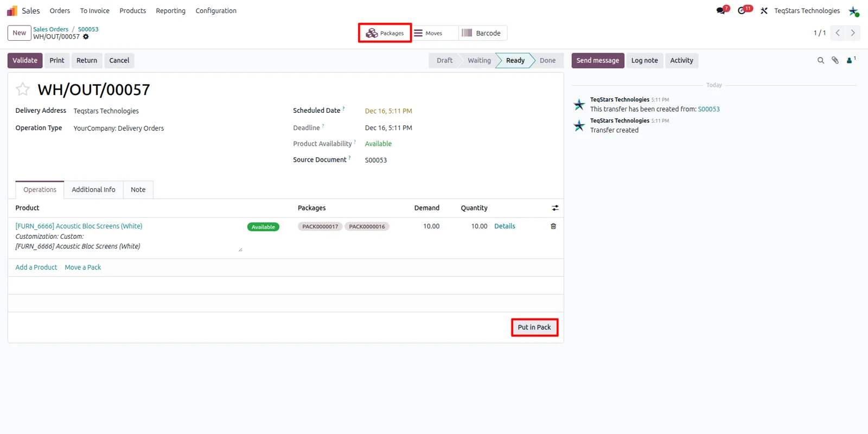Open the conversations chat bubble icon
The image size is (868, 434).
pos(720,11)
